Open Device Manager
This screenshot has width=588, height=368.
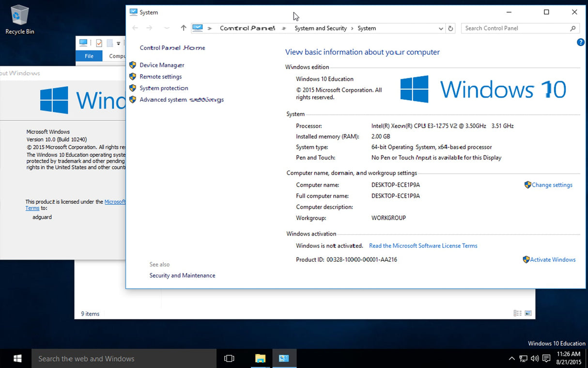point(162,65)
